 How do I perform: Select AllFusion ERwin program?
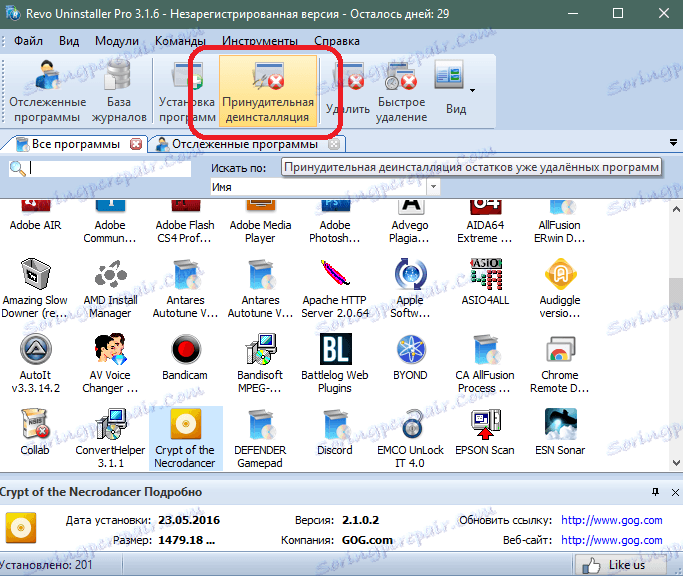point(560,222)
